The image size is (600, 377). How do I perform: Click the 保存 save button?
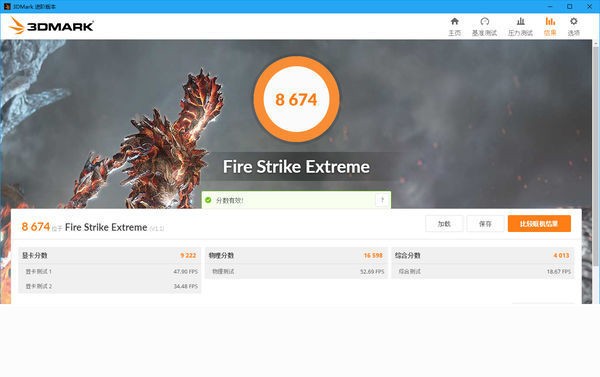[485, 224]
